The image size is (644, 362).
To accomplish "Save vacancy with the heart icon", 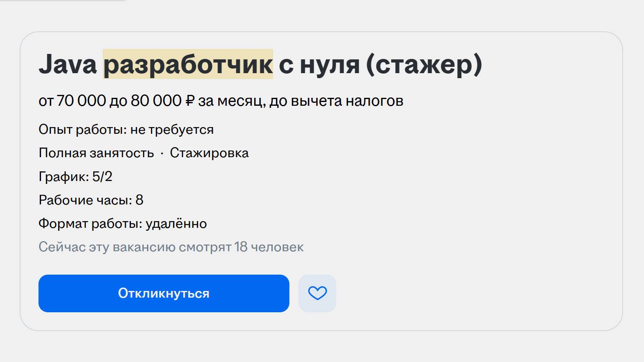I will pos(317,293).
